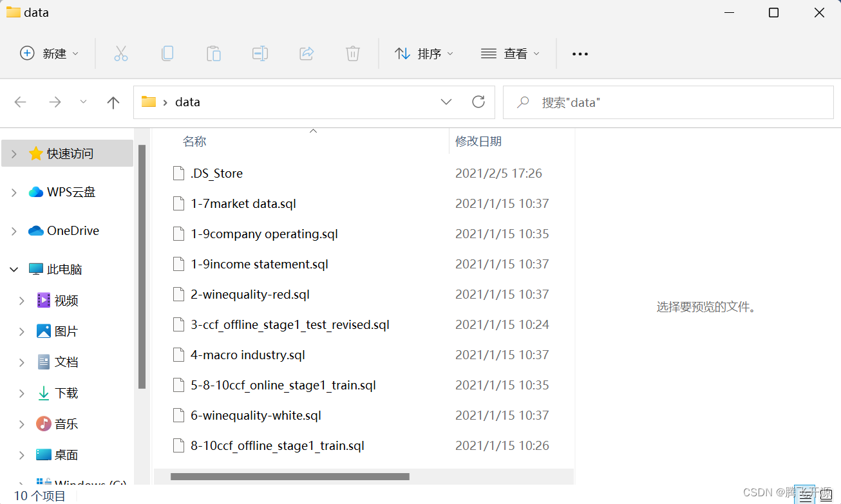Image resolution: width=841 pixels, height=504 pixels.
Task: Click the navigation pane vertical scrollbar
Action: coord(142,266)
